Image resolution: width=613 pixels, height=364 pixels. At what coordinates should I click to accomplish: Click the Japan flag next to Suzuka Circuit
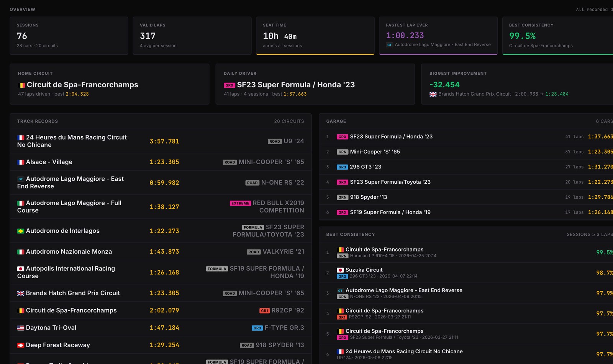pos(340,270)
